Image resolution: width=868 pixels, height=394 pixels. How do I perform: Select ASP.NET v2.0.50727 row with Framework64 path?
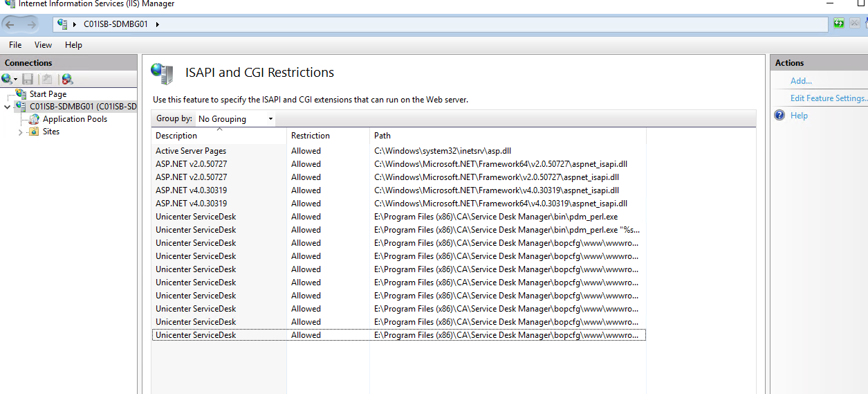(398, 164)
